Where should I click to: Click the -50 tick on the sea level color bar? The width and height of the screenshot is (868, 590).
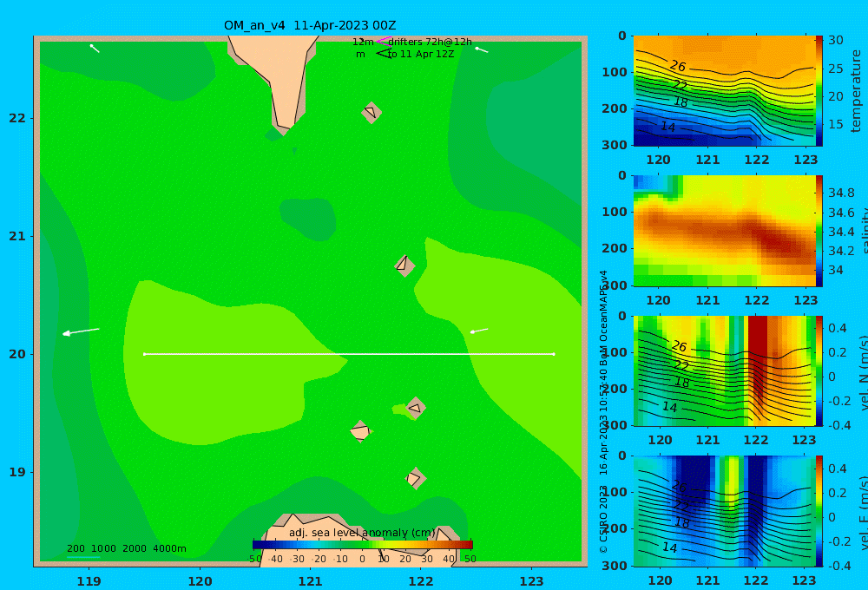pos(254,559)
